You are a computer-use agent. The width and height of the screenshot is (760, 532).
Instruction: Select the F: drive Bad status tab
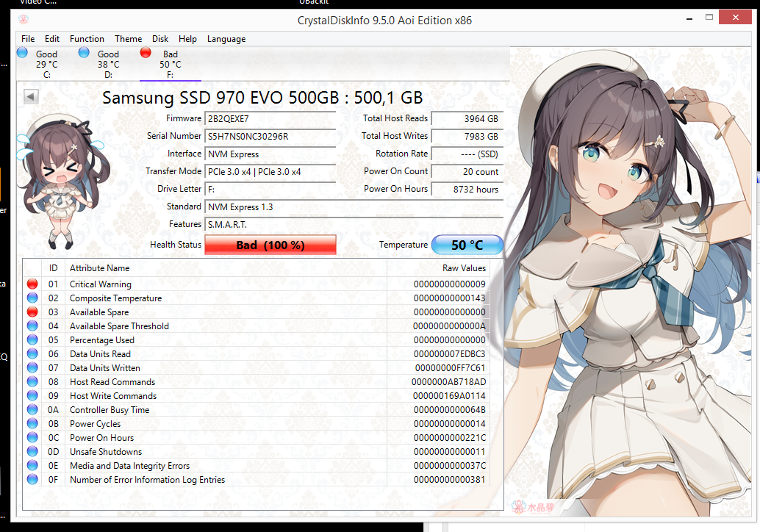coord(170,64)
